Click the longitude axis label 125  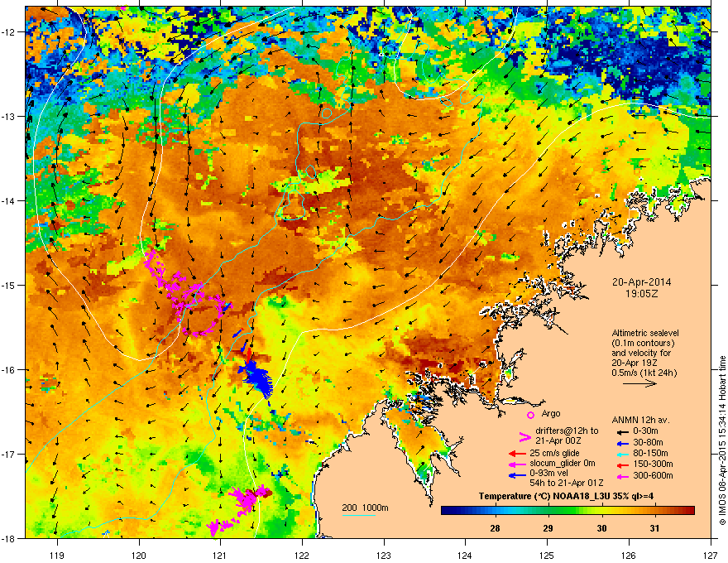click(x=547, y=555)
